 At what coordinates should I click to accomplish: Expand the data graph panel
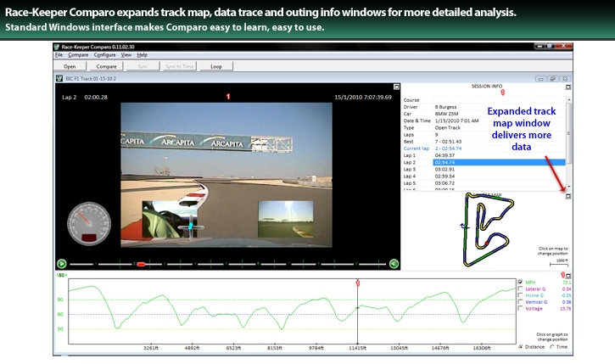tap(568, 277)
